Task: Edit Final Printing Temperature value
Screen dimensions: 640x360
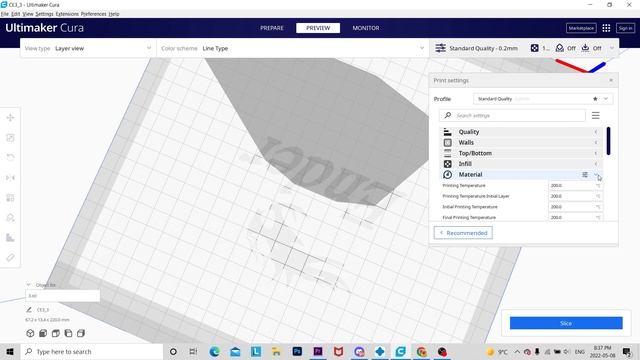Action: (x=575, y=217)
